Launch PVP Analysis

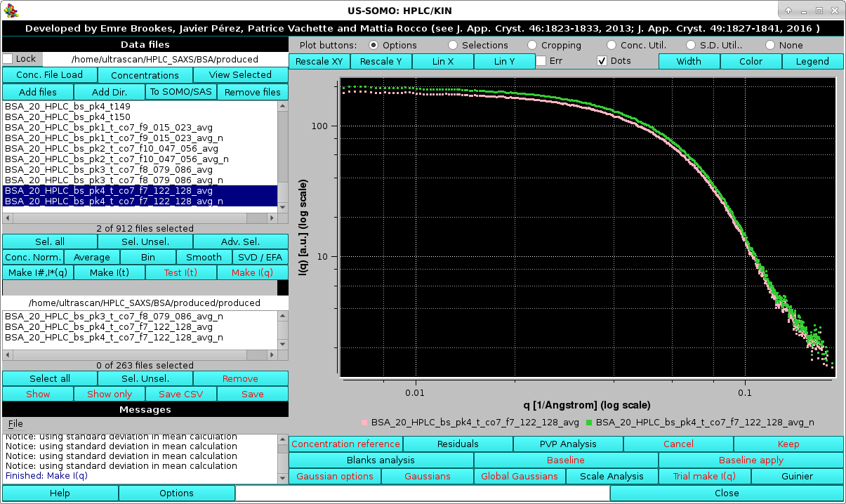567,444
